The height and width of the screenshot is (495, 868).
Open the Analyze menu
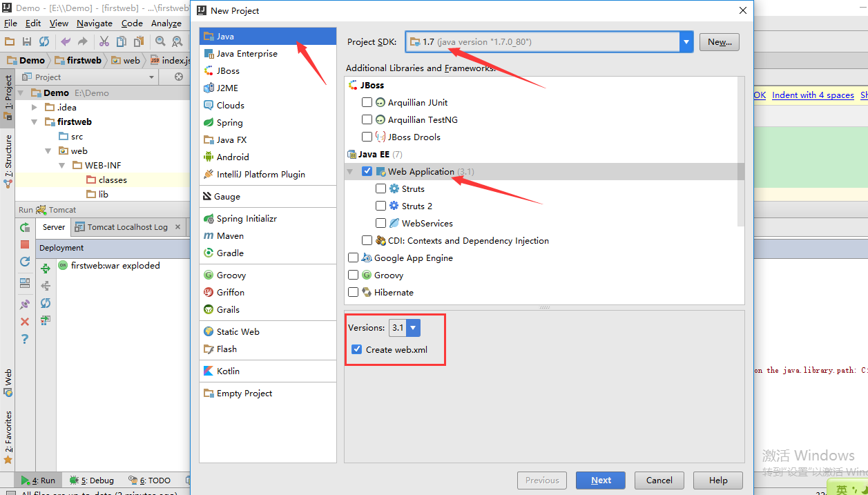[x=166, y=23]
